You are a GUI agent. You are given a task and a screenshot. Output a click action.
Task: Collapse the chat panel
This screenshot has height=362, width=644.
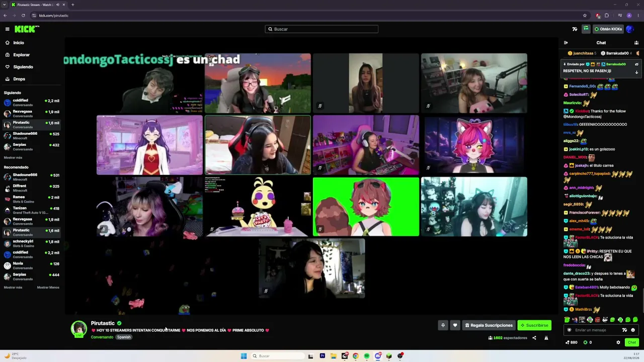coord(566,43)
